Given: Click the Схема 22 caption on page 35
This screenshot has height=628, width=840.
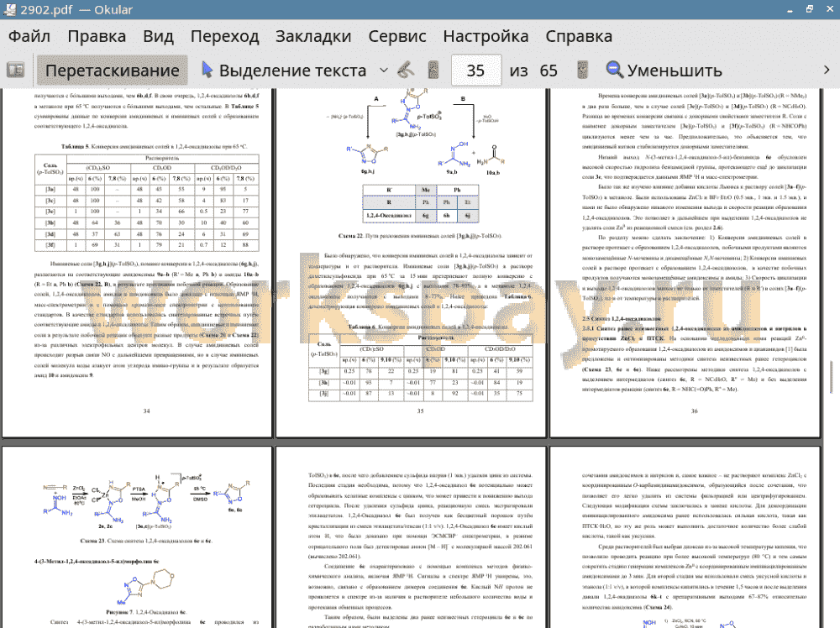Looking at the screenshot, I should pos(420,236).
